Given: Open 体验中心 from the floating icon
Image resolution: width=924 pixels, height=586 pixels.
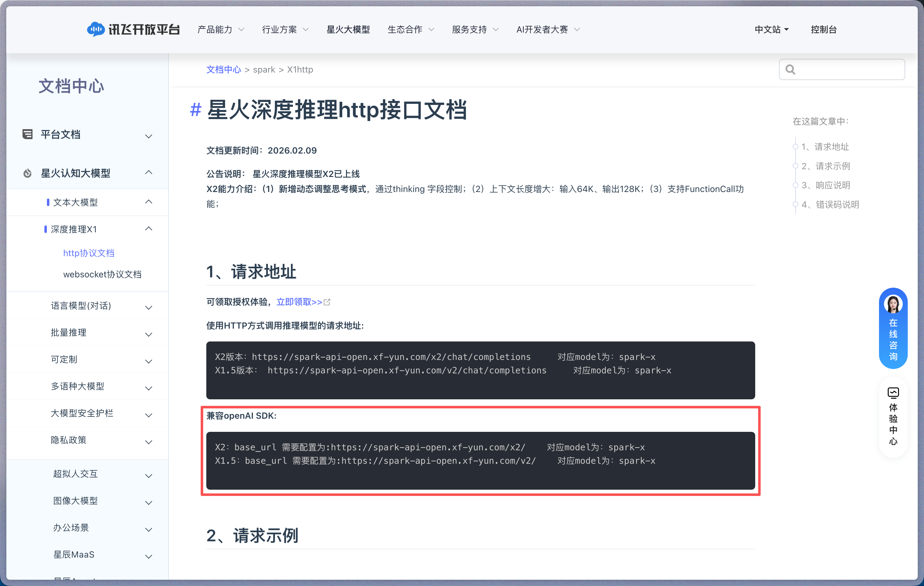Looking at the screenshot, I should (893, 392).
